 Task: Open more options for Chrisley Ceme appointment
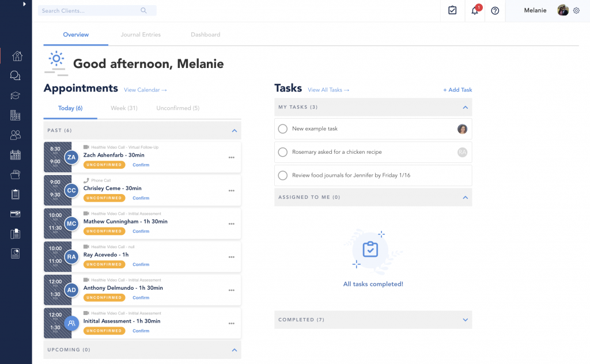click(x=232, y=191)
